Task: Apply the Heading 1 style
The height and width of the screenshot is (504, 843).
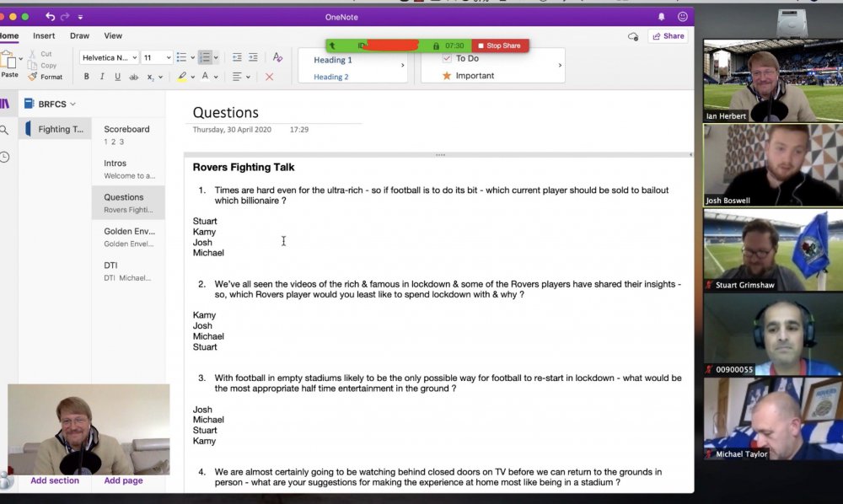Action: (x=333, y=60)
